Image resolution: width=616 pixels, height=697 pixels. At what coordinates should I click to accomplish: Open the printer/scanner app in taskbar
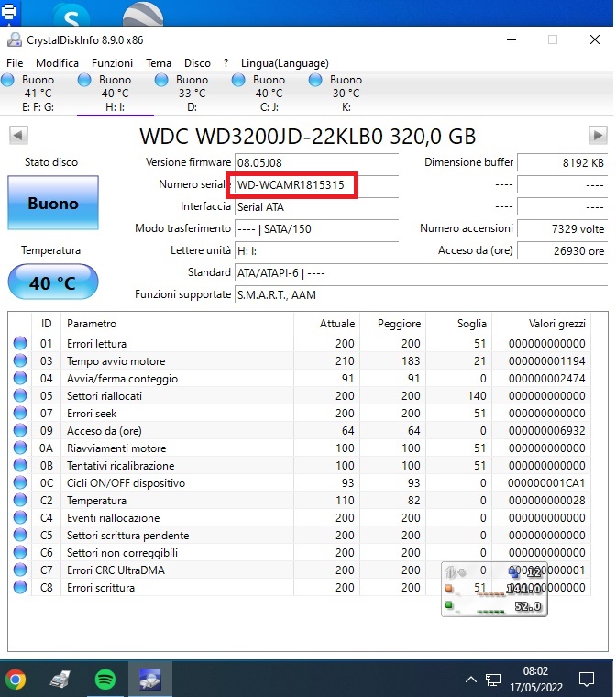(x=60, y=680)
